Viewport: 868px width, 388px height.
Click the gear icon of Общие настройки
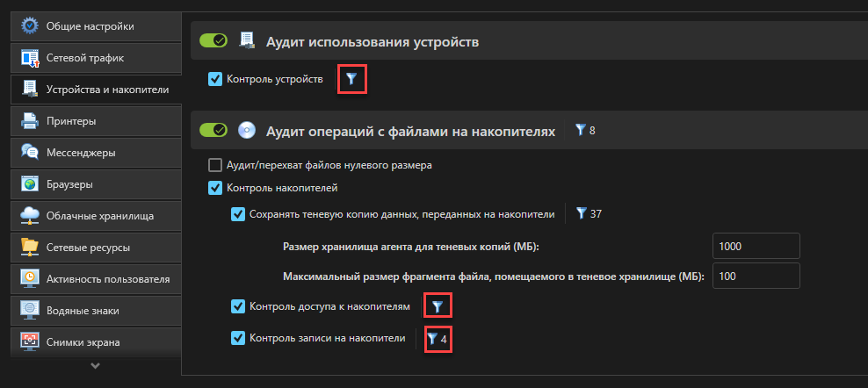pyautogui.click(x=29, y=26)
